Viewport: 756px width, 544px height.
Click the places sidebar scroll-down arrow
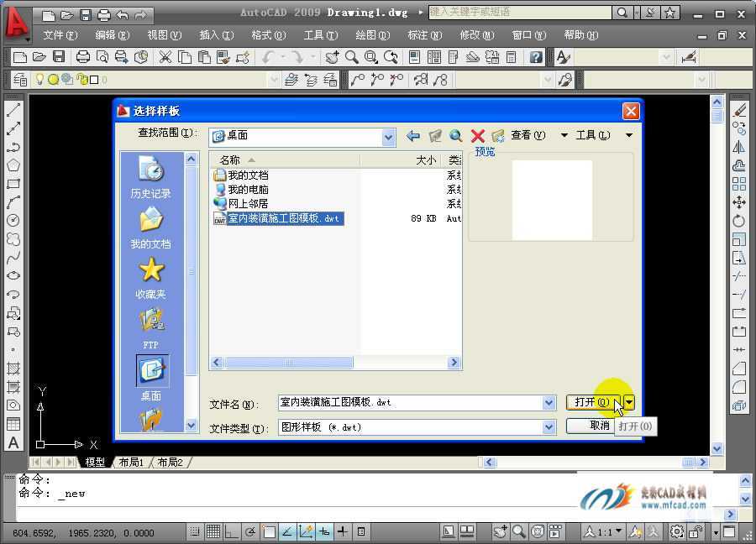(191, 426)
